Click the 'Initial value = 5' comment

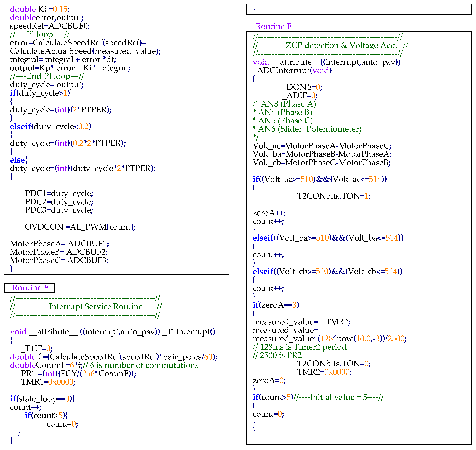[339, 397]
